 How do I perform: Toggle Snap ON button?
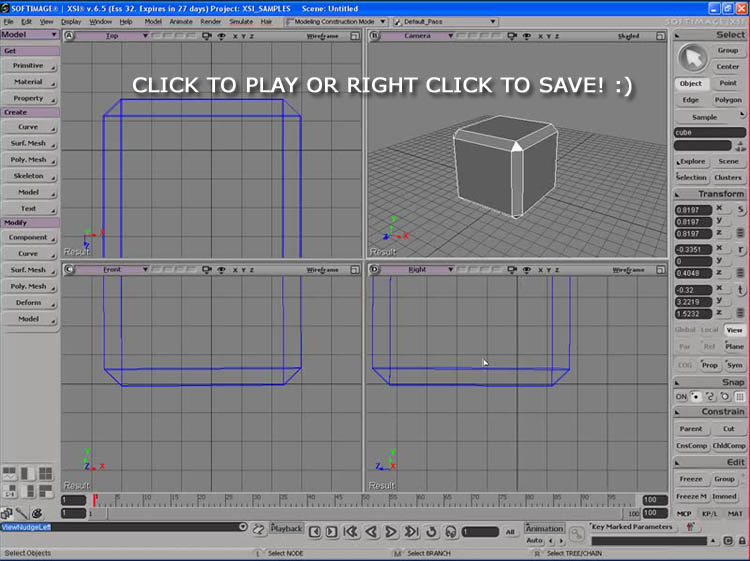pos(681,396)
